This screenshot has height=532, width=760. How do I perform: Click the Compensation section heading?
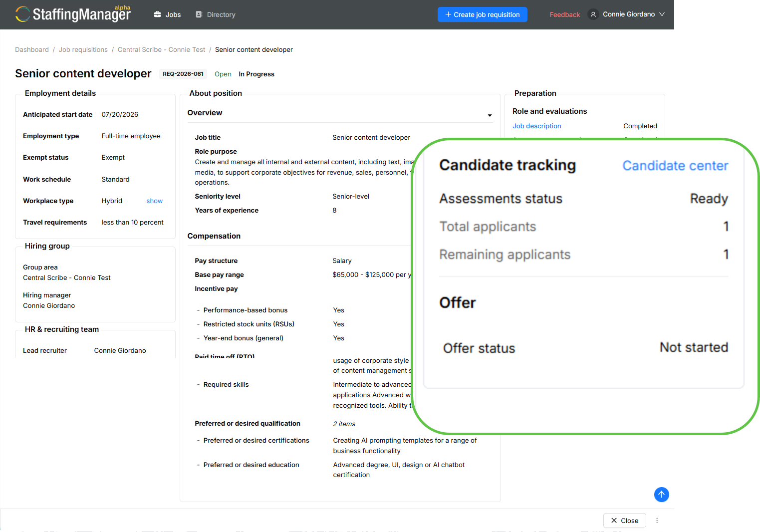click(x=214, y=236)
